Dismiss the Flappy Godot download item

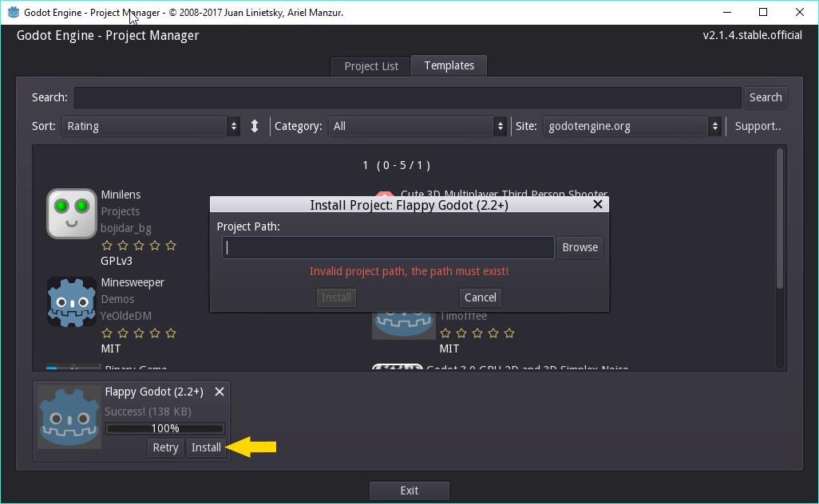point(220,392)
